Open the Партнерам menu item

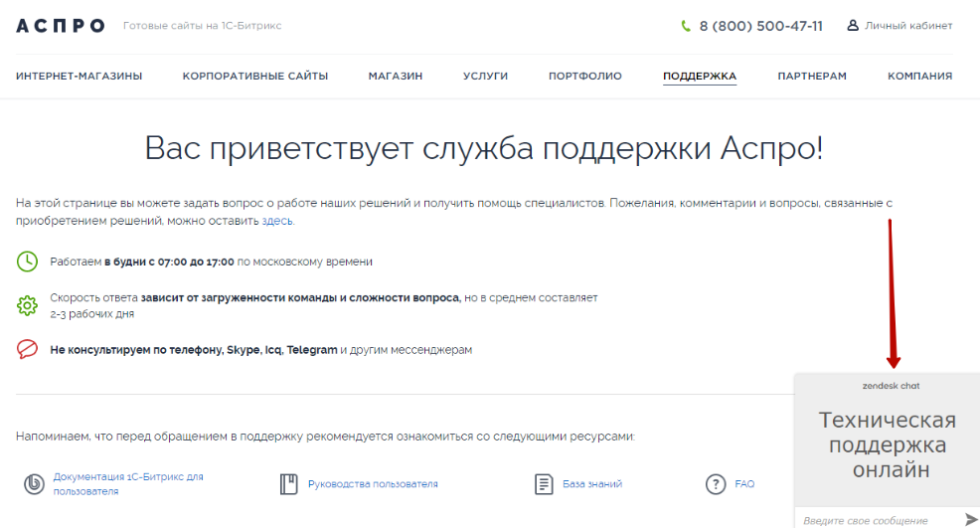(x=812, y=76)
